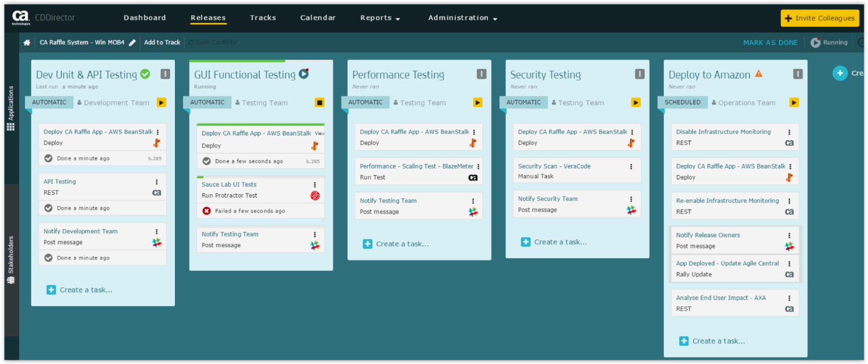Stop the GUI Functional Testing phase
The height and width of the screenshot is (364, 868).
319,103
